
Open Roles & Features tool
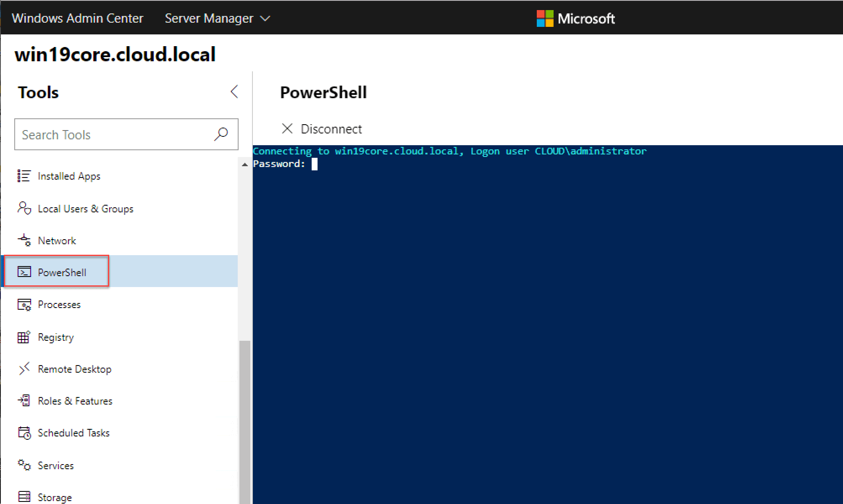(75, 401)
